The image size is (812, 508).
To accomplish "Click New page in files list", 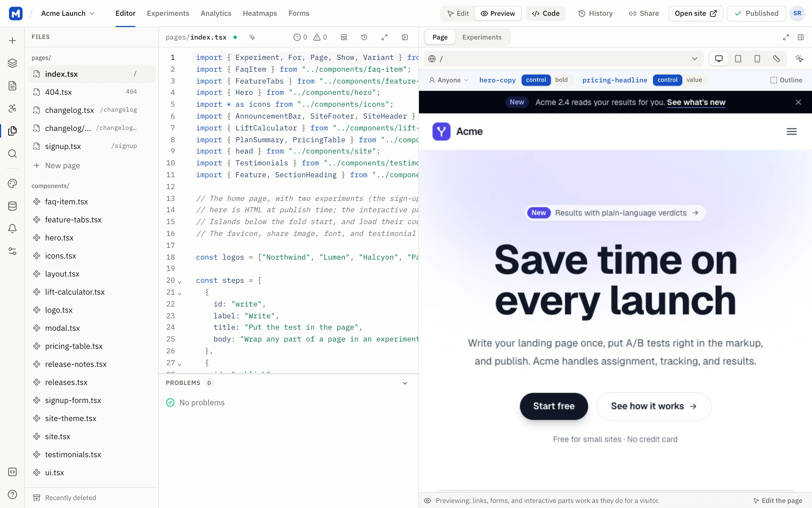I will (x=91, y=165).
